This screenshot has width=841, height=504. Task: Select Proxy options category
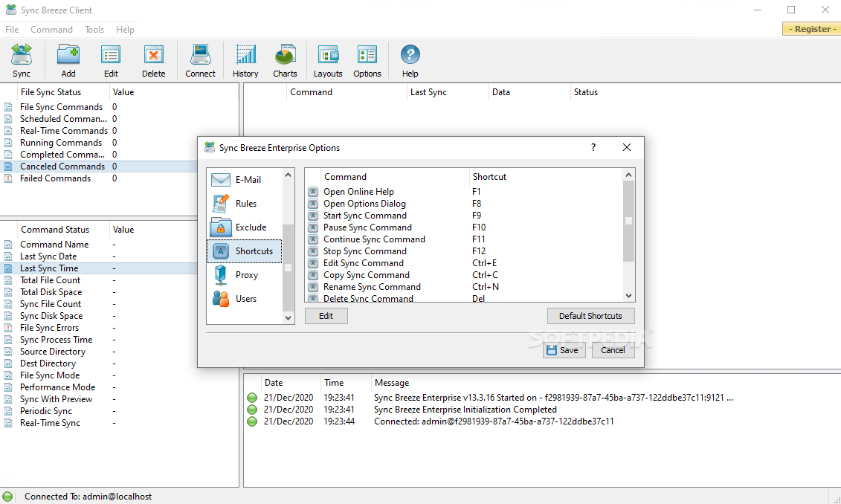pyautogui.click(x=245, y=275)
